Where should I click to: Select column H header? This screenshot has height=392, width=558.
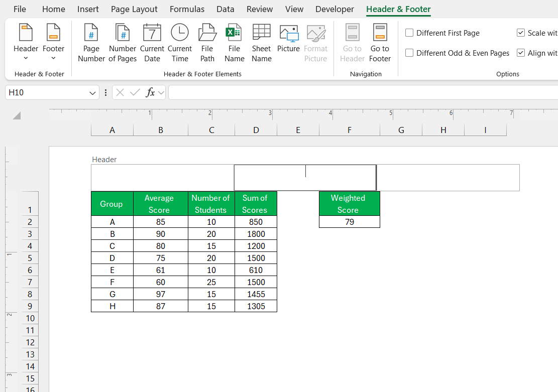(x=443, y=130)
